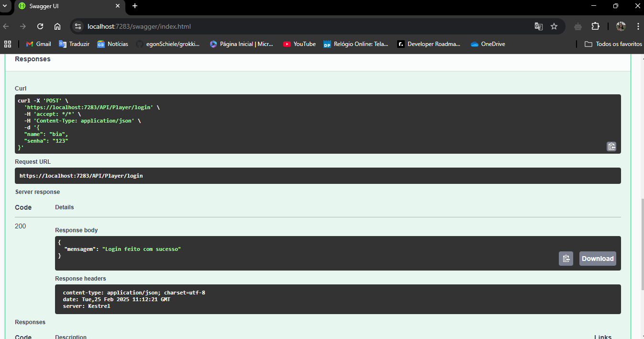Viewport: 644px width, 339px height.
Task: Open the Relógio Online bookmark
Action: 356,44
